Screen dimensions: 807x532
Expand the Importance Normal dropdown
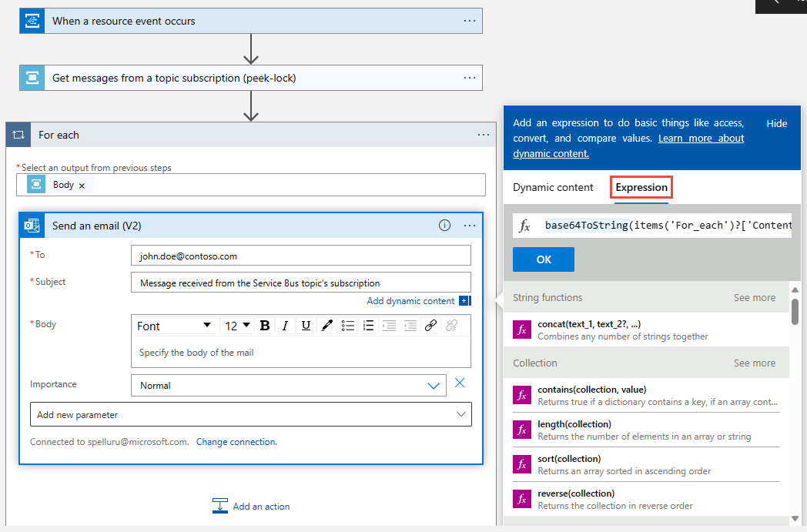click(x=289, y=386)
